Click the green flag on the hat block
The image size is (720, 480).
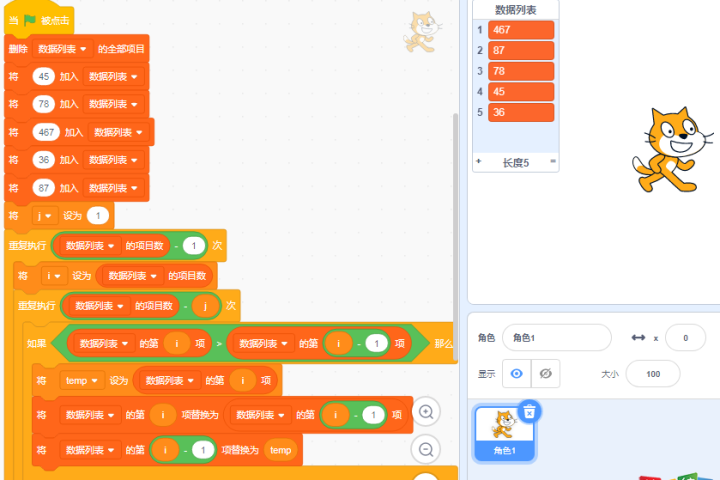(30, 20)
